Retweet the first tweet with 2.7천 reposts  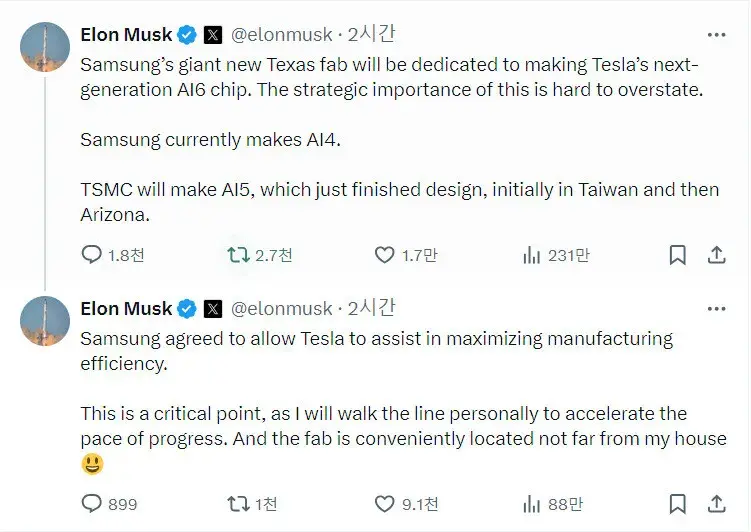[x=238, y=256]
